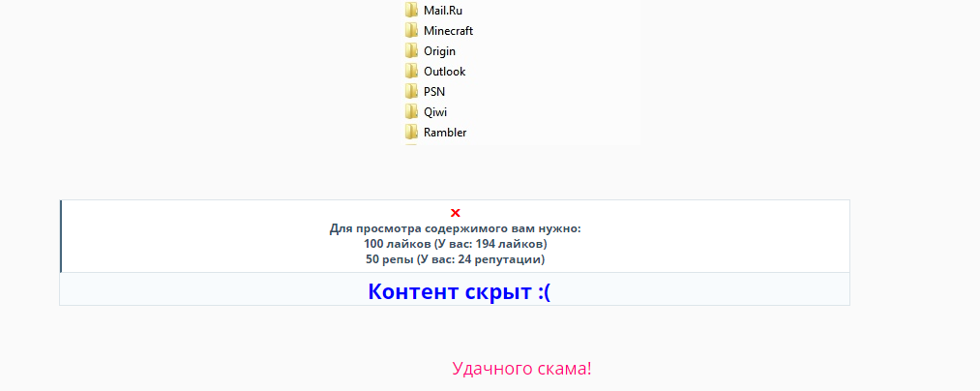Select the Mail.Ru folder name
Screen dimensions: 980x391
(x=443, y=11)
